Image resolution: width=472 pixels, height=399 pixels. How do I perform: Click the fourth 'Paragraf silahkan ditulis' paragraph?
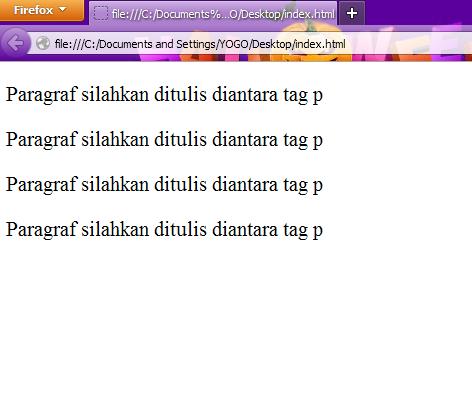pyautogui.click(x=164, y=229)
